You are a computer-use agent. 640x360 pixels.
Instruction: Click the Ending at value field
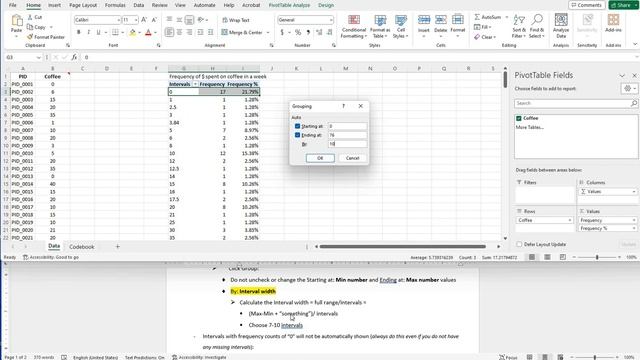(347, 135)
